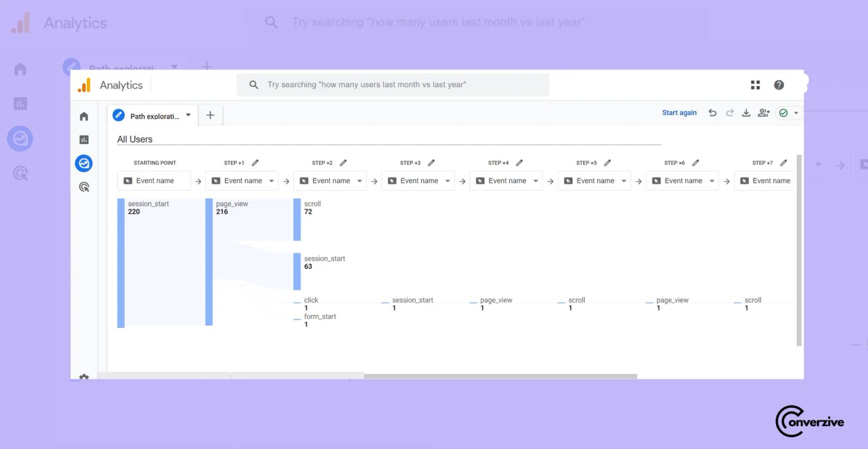Expand STEP +3 Event name dropdown
This screenshot has height=449, width=868.
click(x=418, y=181)
